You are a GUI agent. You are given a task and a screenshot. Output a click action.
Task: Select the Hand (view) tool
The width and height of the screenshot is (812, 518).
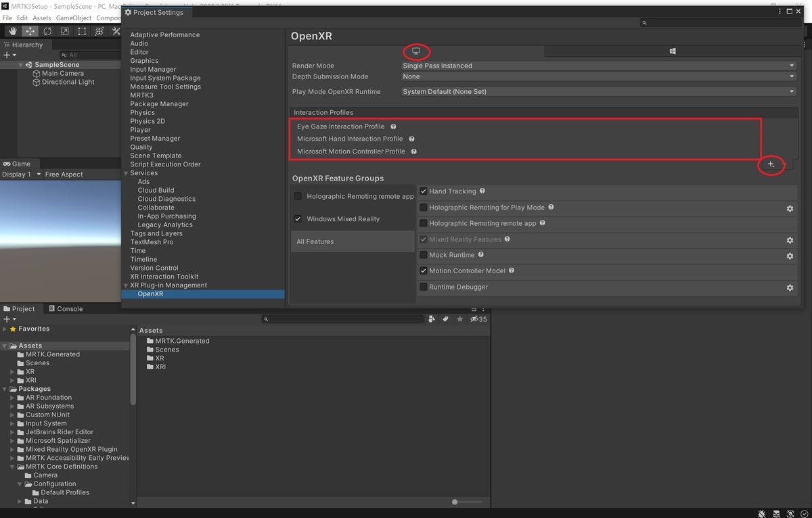coord(13,31)
